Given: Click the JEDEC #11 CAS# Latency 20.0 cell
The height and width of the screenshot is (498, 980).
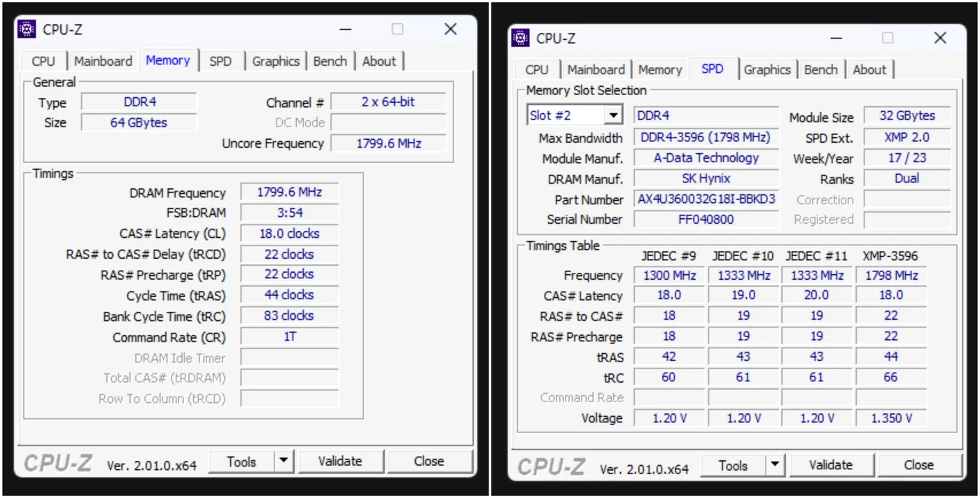Looking at the screenshot, I should pyautogui.click(x=817, y=295).
